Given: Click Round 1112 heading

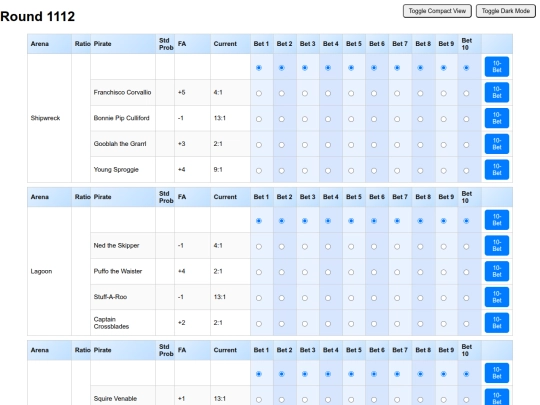Looking at the screenshot, I should tap(38, 16).
